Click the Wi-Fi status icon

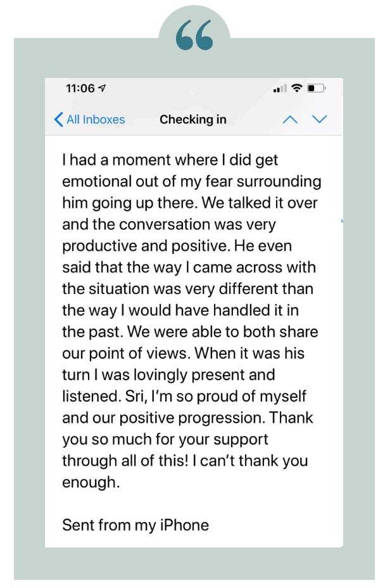tap(296, 89)
